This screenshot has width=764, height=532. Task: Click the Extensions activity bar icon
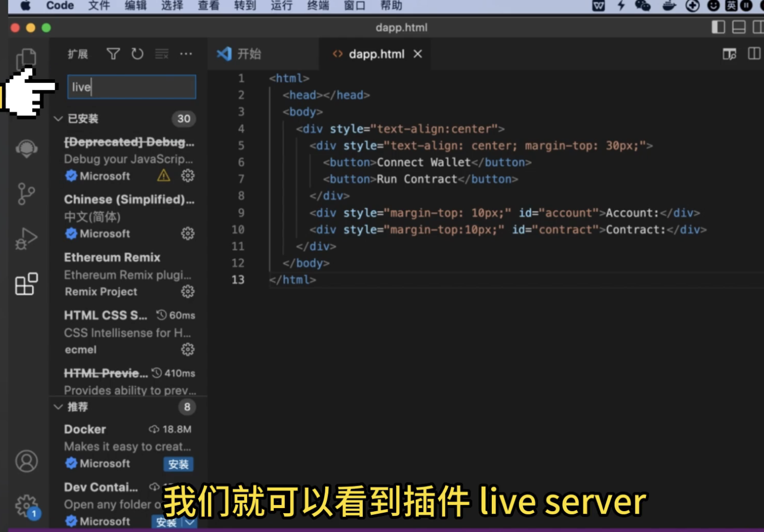click(x=26, y=284)
